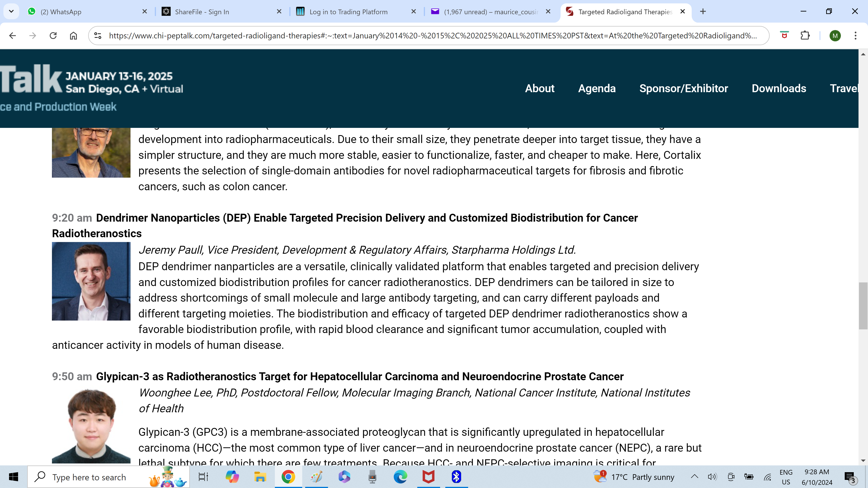The image size is (868, 488).
Task: Click the page vertical scrollbar thumb
Action: pyautogui.click(x=863, y=306)
